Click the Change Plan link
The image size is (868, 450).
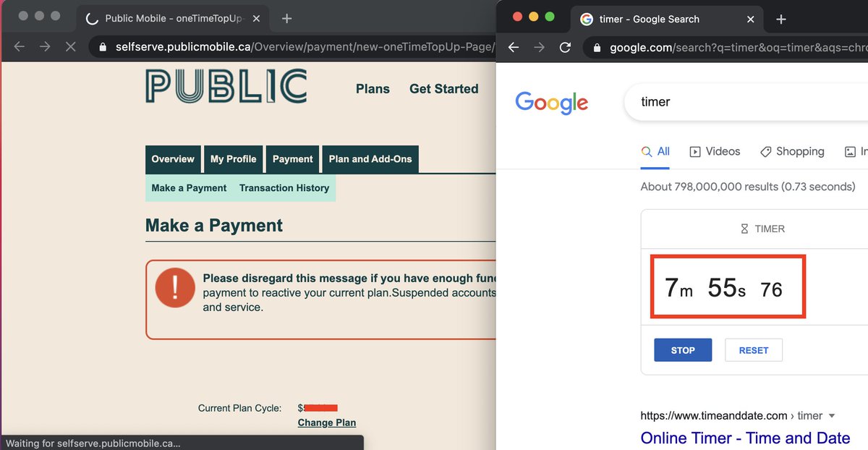click(x=326, y=423)
